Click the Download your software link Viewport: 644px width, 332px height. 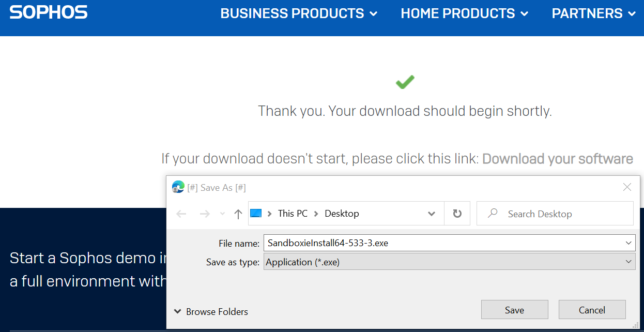point(558,159)
